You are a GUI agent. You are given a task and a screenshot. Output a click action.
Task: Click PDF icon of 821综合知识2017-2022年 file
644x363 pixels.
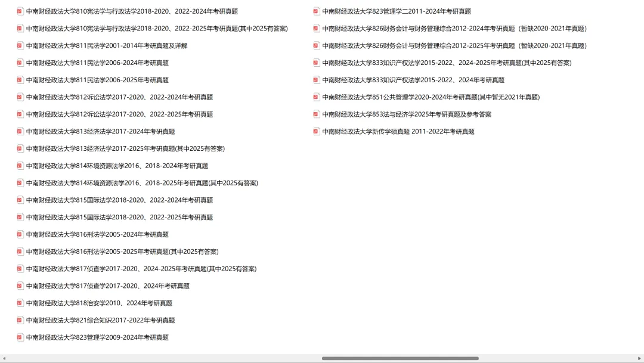[20, 320]
